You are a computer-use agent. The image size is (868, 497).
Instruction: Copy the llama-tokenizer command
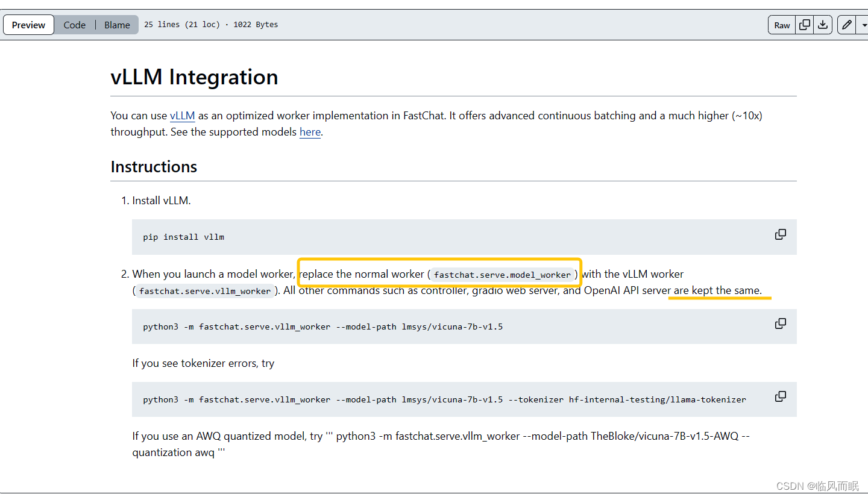780,396
